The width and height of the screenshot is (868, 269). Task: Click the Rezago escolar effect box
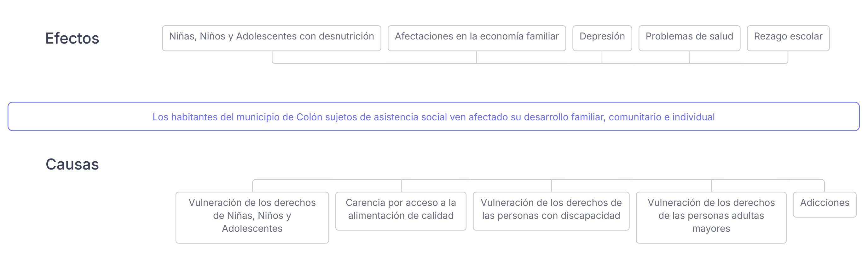tap(788, 38)
